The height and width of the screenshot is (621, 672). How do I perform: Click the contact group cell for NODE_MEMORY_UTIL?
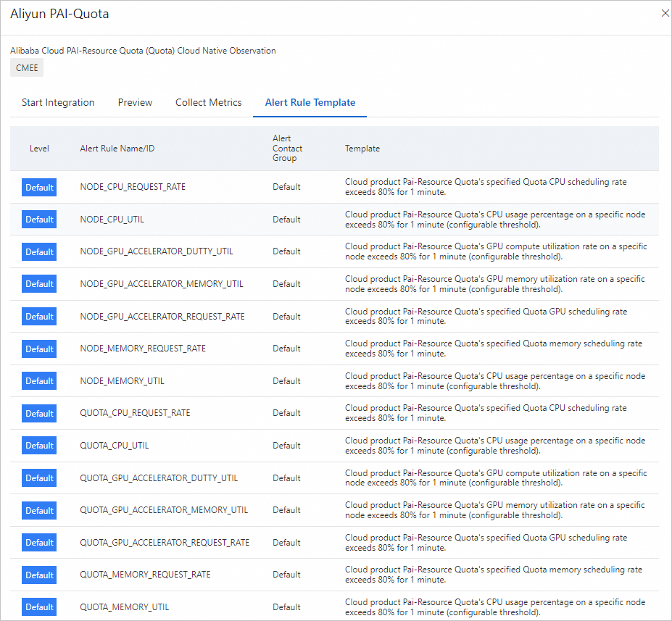pyautogui.click(x=286, y=381)
